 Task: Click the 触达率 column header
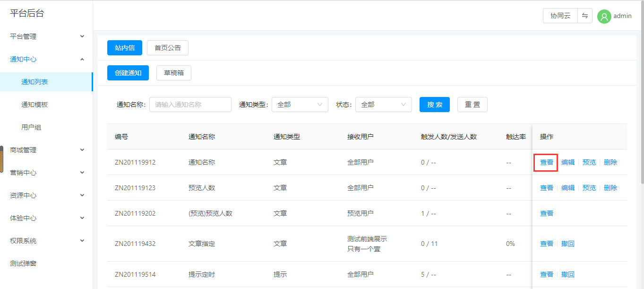(516, 137)
